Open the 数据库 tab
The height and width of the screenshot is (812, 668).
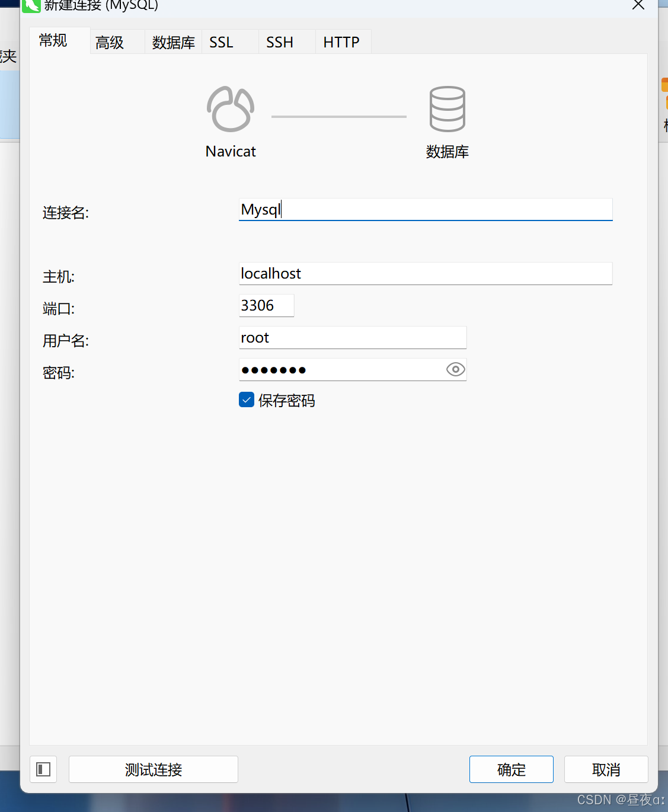click(x=173, y=42)
